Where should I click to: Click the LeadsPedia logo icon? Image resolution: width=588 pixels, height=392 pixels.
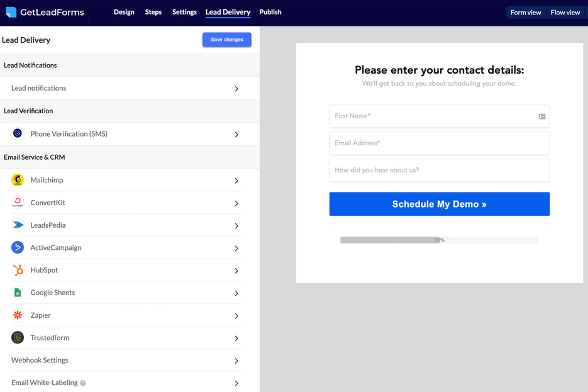pos(18,225)
